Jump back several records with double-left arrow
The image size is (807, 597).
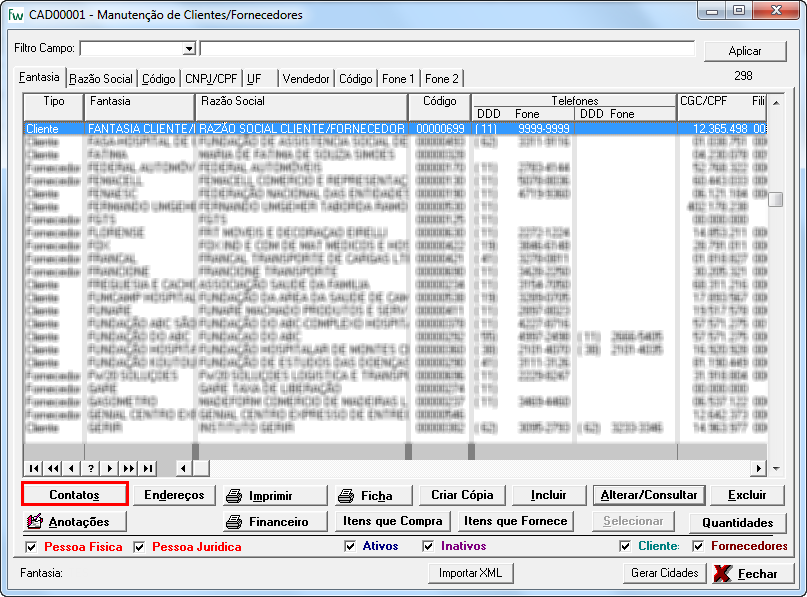52,468
